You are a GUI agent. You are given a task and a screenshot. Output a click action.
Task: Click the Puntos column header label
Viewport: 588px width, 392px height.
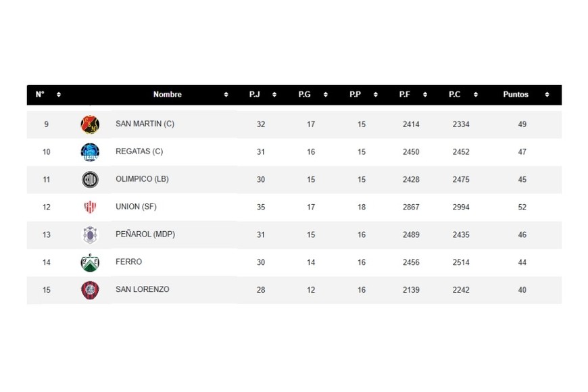pos(516,95)
